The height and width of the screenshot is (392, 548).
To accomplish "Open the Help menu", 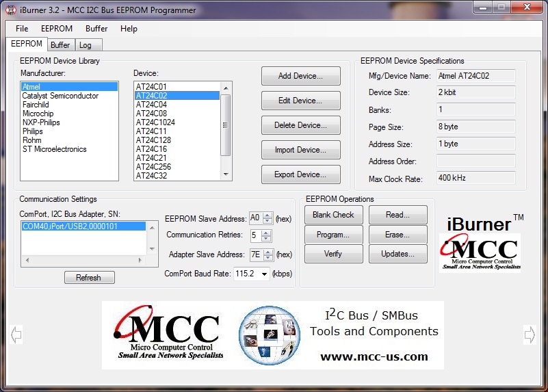I will [x=129, y=29].
